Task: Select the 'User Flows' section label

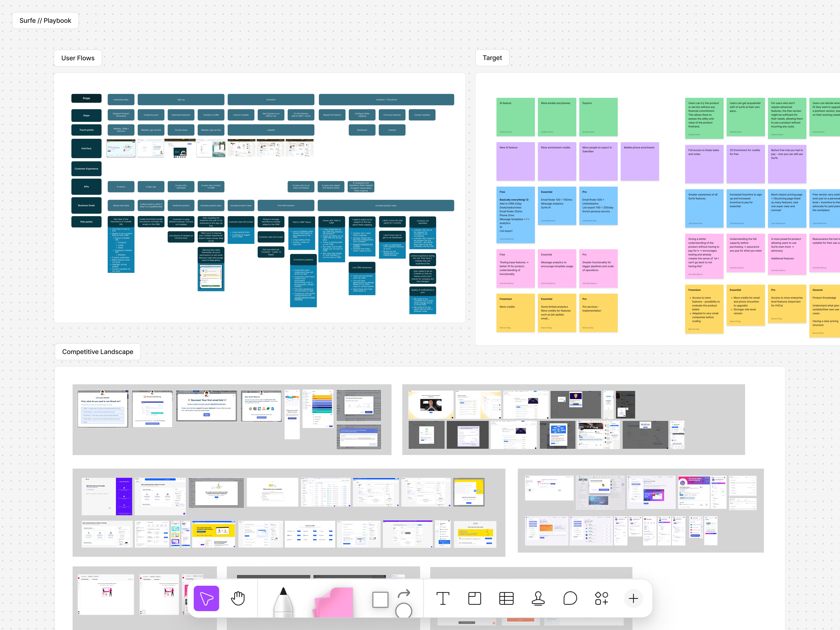Action: 78,58
